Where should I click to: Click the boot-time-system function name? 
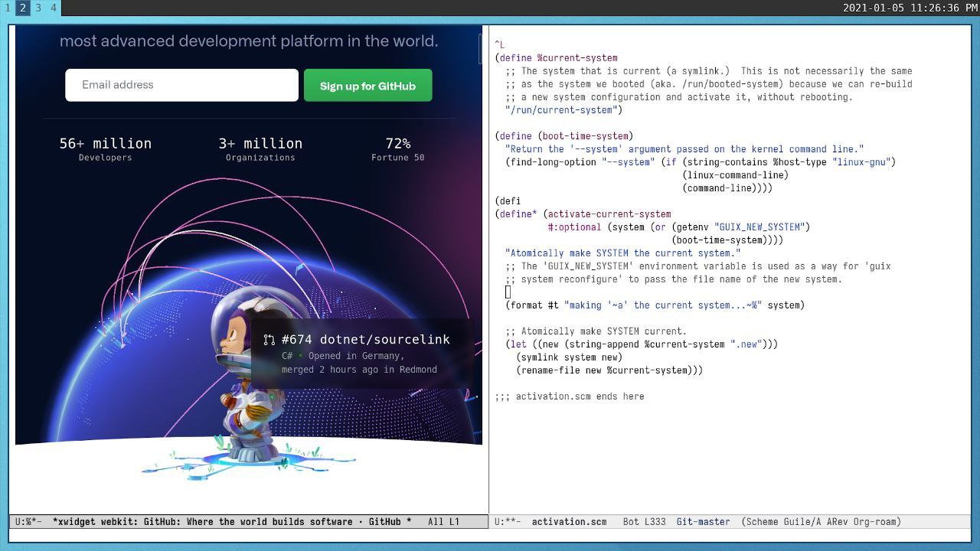click(x=585, y=136)
